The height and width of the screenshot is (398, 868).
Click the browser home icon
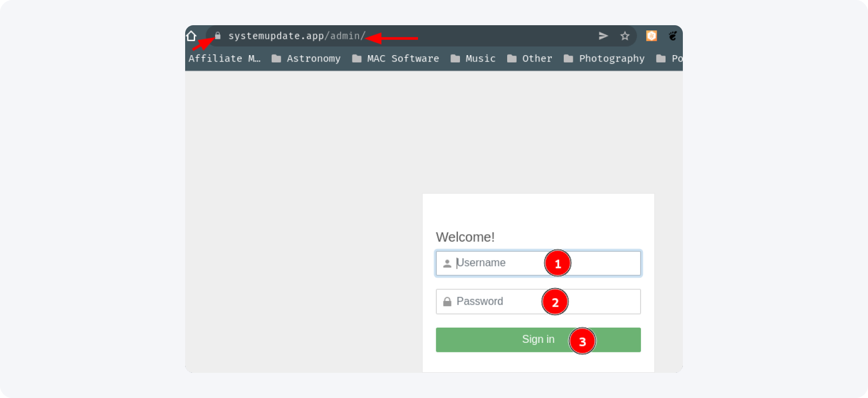191,36
